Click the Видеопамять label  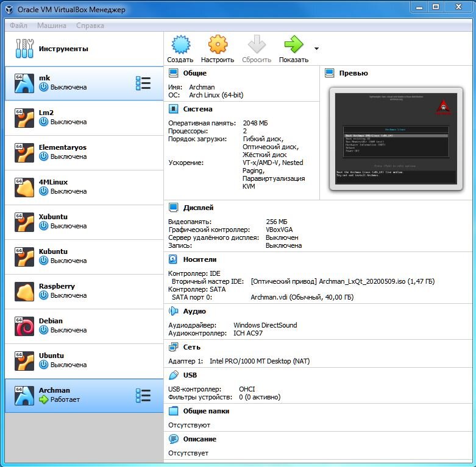point(190,222)
